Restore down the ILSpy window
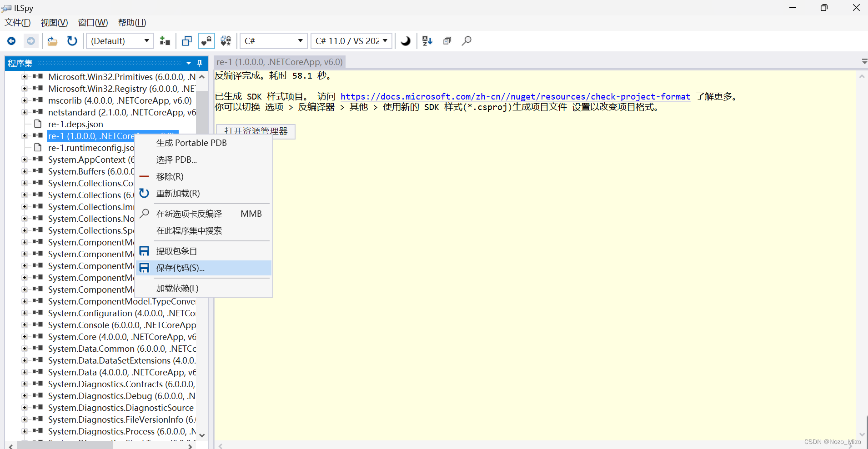This screenshot has height=449, width=868. (x=824, y=8)
